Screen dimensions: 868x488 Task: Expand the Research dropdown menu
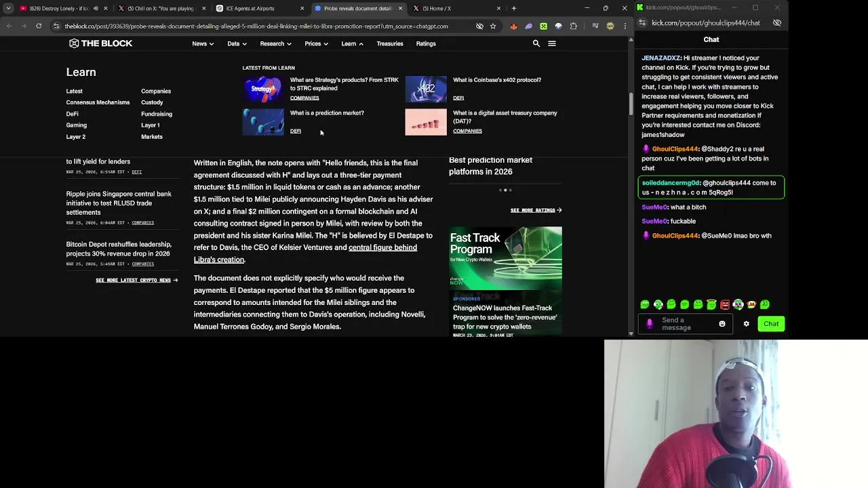pos(275,43)
